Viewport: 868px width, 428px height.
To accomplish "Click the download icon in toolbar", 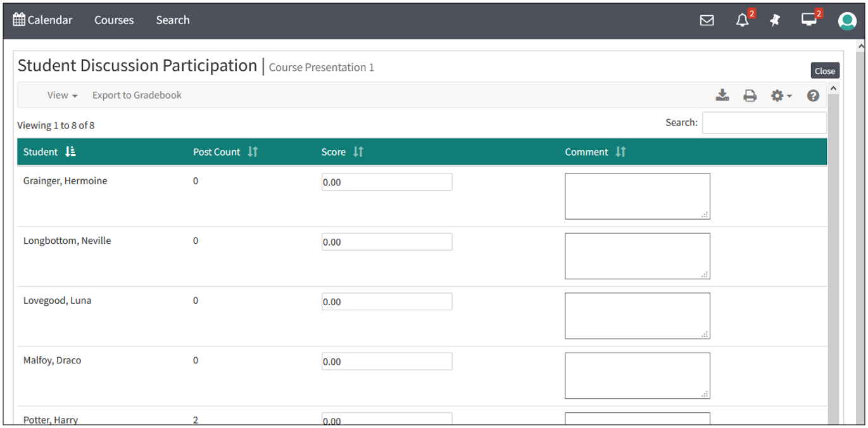I will click(x=722, y=96).
